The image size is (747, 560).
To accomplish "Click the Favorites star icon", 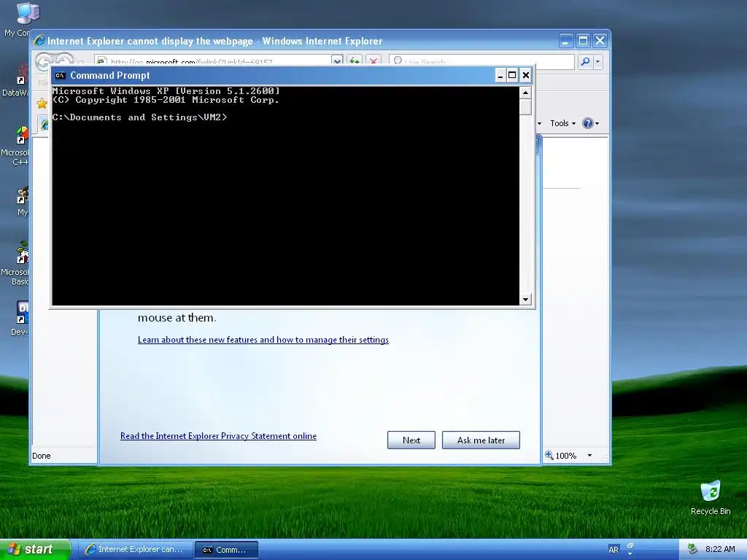I will tap(42, 103).
